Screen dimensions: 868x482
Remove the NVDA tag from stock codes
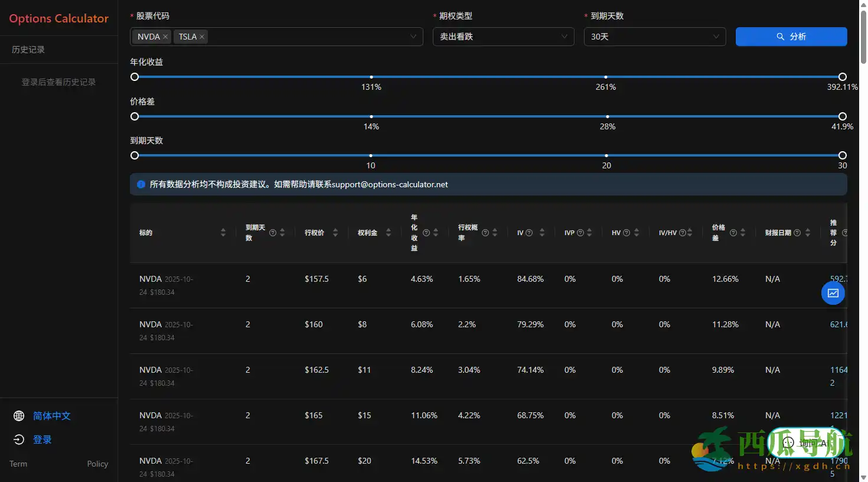pyautogui.click(x=165, y=37)
